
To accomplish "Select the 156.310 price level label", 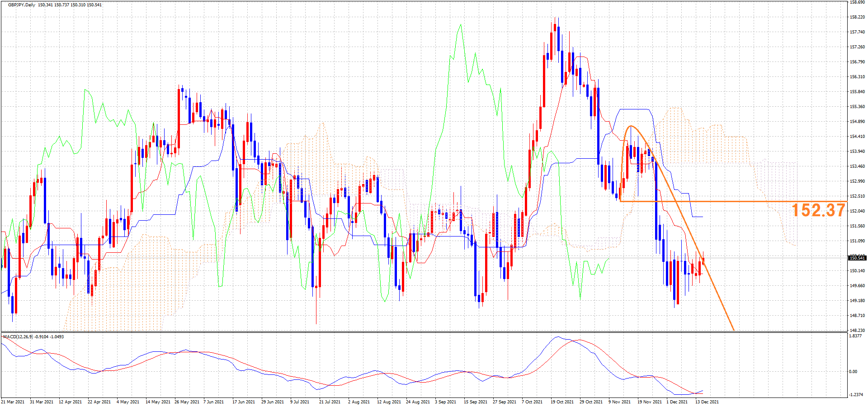I will click(858, 77).
